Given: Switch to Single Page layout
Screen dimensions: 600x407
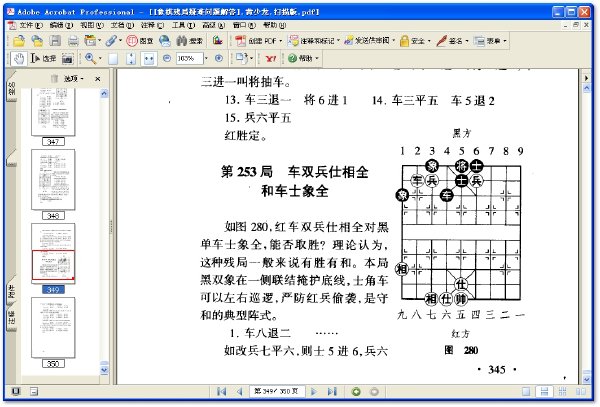Looking at the screenshot, I should 526,391.
